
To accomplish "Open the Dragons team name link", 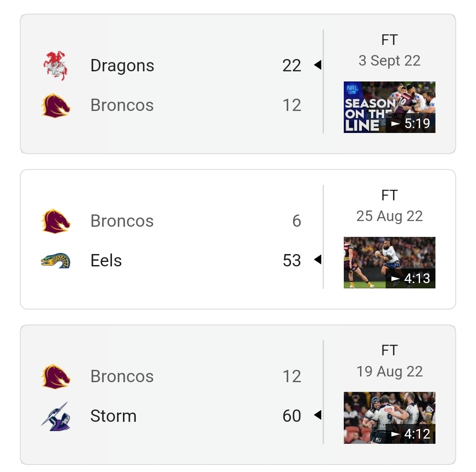I will coord(122,66).
